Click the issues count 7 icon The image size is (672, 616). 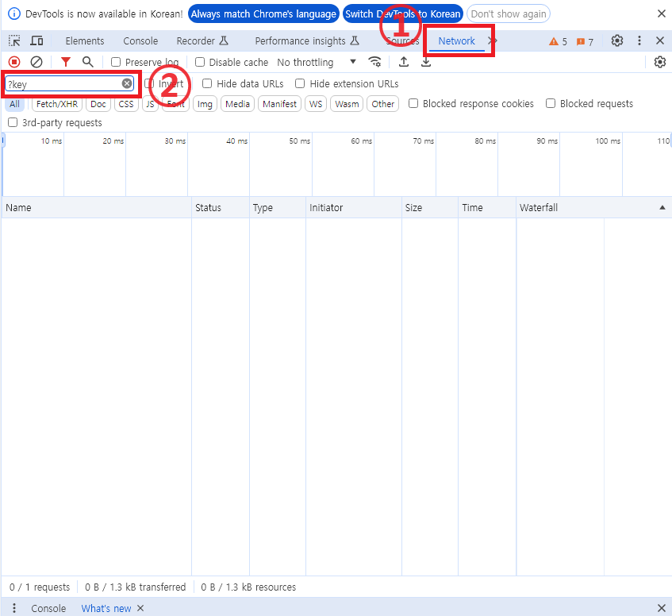tap(585, 41)
